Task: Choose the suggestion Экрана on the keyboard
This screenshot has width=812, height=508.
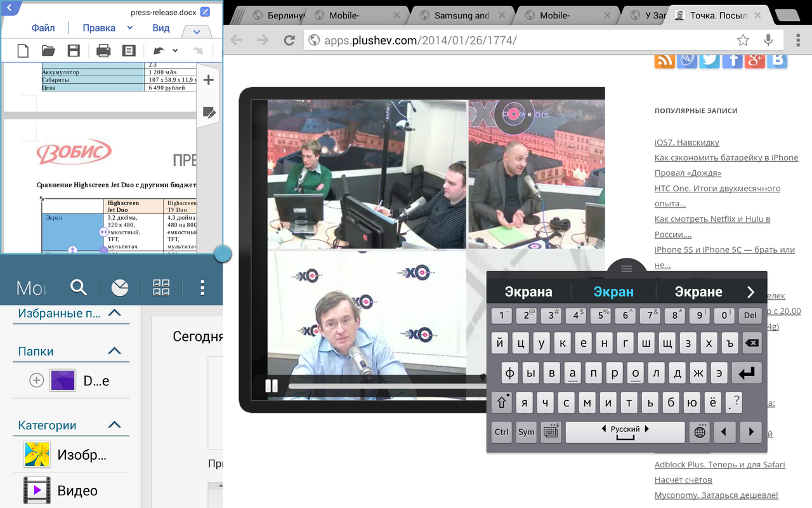Action: tap(528, 292)
